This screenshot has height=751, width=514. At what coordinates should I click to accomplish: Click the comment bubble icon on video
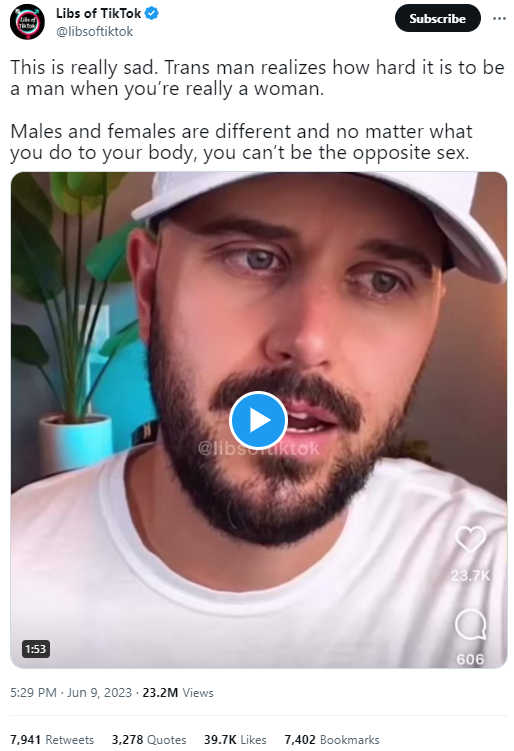tap(470, 624)
